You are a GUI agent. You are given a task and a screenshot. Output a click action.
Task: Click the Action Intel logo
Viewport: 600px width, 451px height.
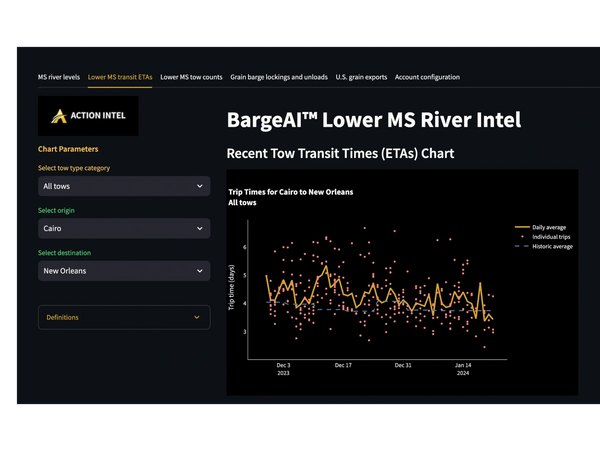click(88, 116)
